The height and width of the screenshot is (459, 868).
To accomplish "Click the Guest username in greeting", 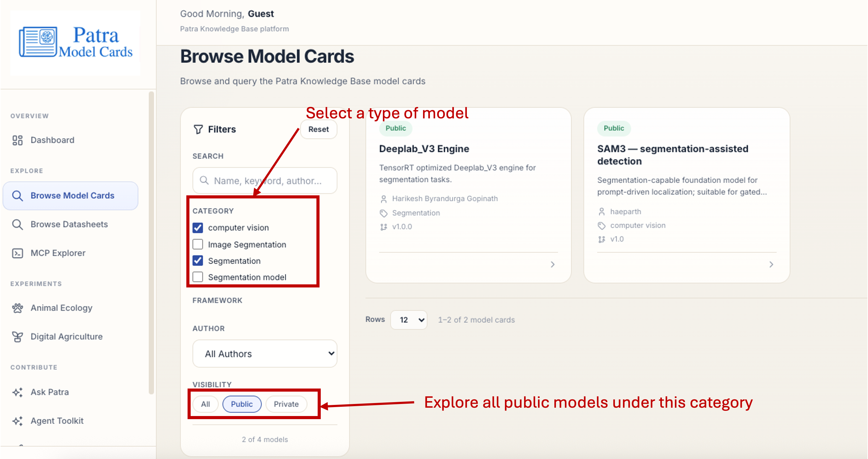I will 261,14.
